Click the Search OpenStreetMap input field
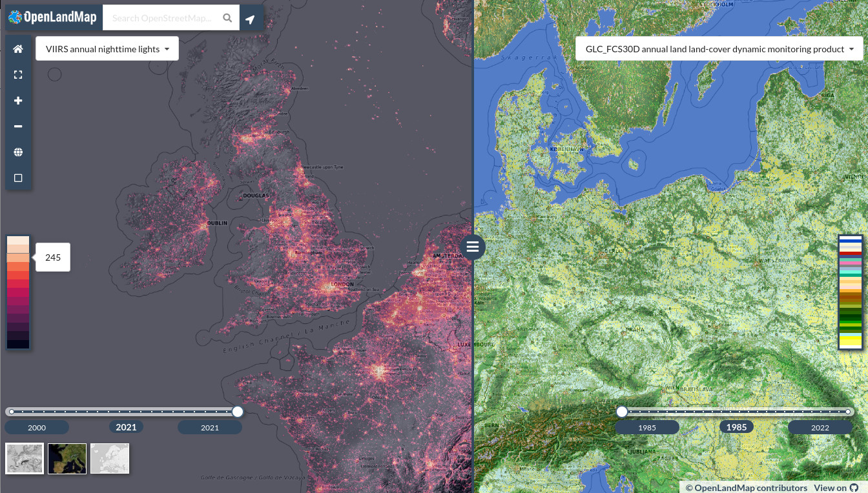868x493 pixels. [161, 17]
